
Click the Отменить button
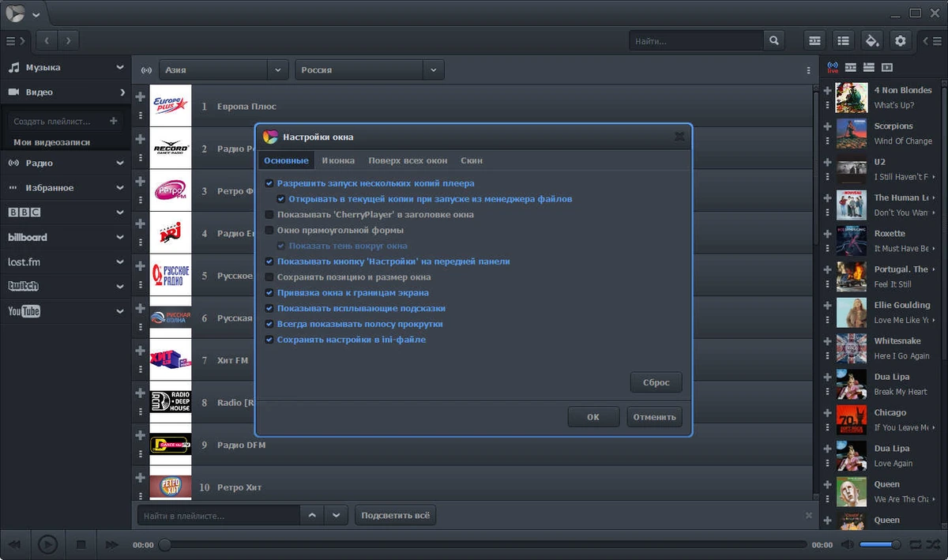pyautogui.click(x=654, y=417)
